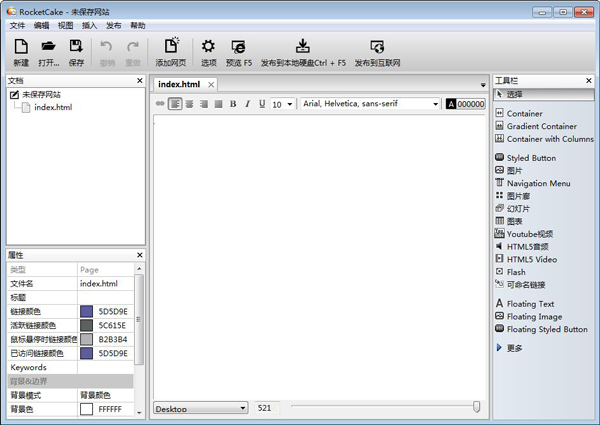Open the tab list dropdown arrow

tap(483, 85)
